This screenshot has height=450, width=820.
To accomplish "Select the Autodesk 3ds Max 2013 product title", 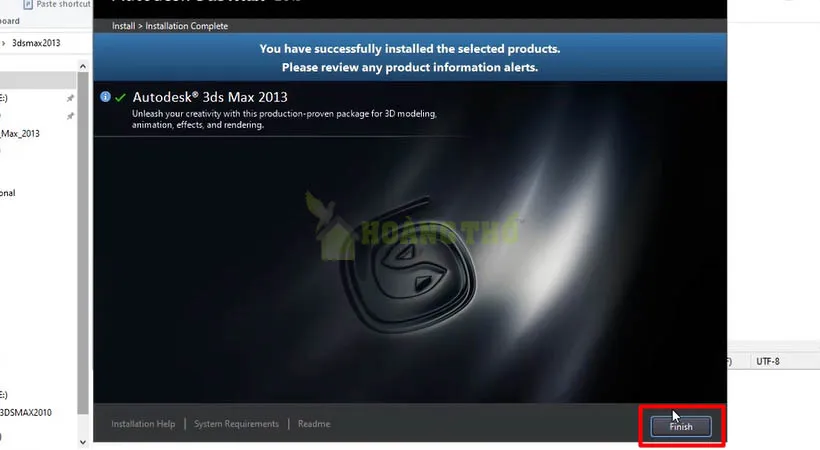I will [210, 97].
